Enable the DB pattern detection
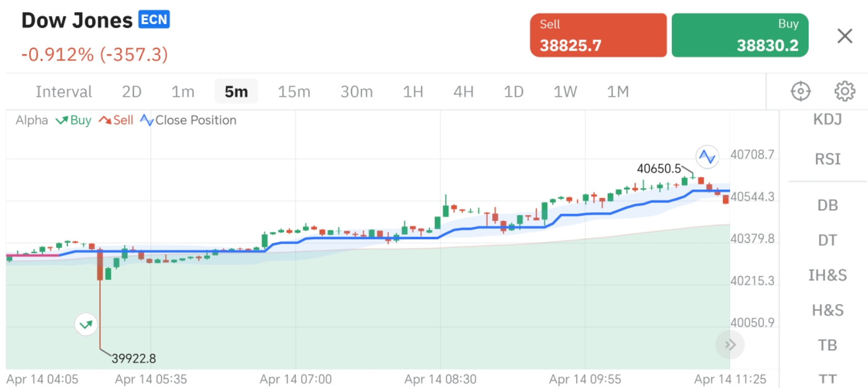The image size is (868, 388). [x=828, y=205]
